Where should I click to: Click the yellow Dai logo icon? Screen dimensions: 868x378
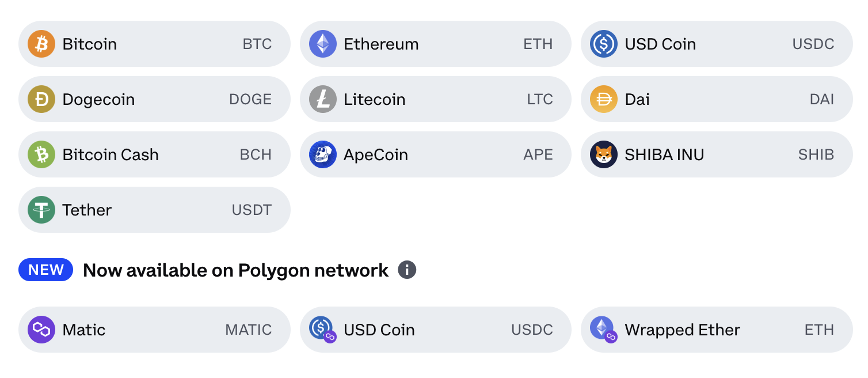tap(604, 99)
